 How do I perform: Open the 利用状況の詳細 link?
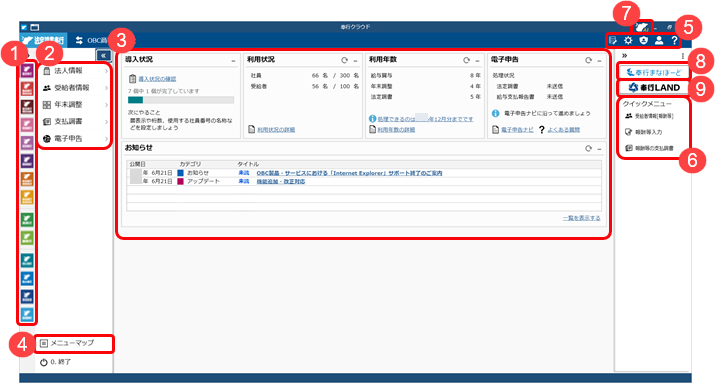[276, 130]
